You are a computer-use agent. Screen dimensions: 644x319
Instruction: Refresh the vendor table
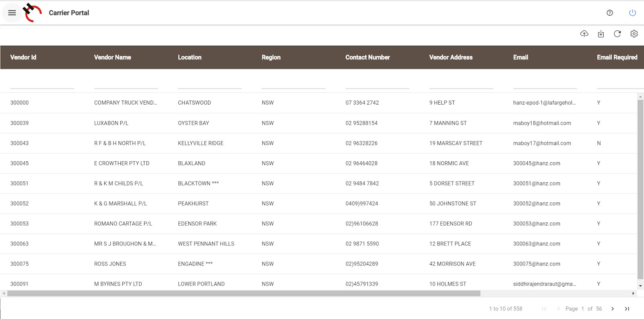(617, 34)
